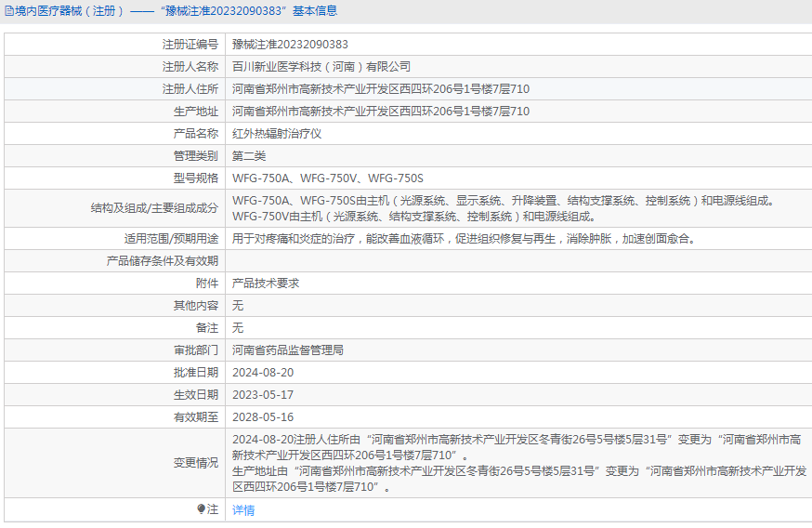Click the 审批部门 label

[196, 350]
